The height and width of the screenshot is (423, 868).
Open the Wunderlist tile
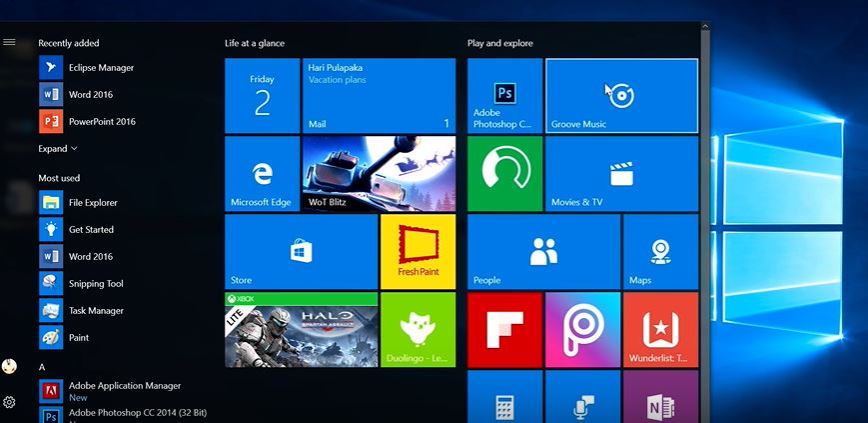[x=661, y=330]
